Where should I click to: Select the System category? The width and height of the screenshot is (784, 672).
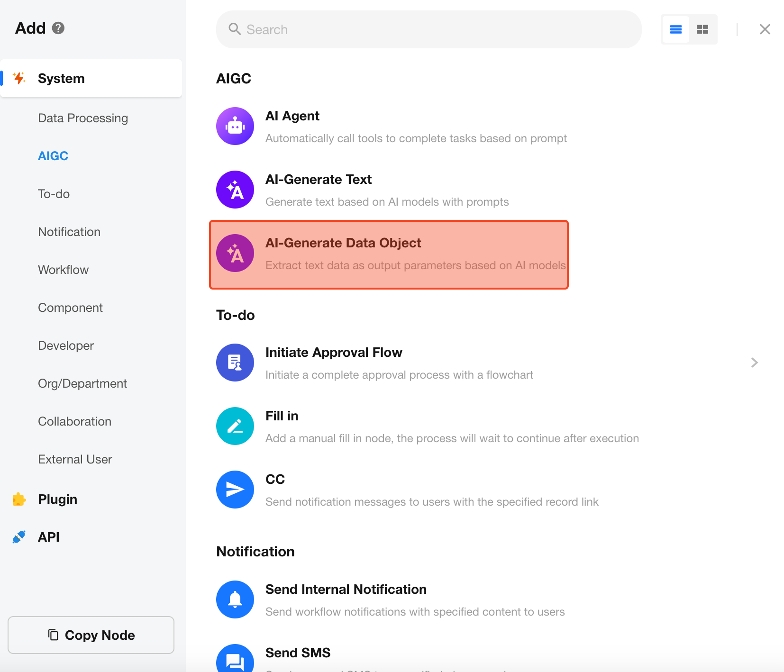[x=61, y=78]
